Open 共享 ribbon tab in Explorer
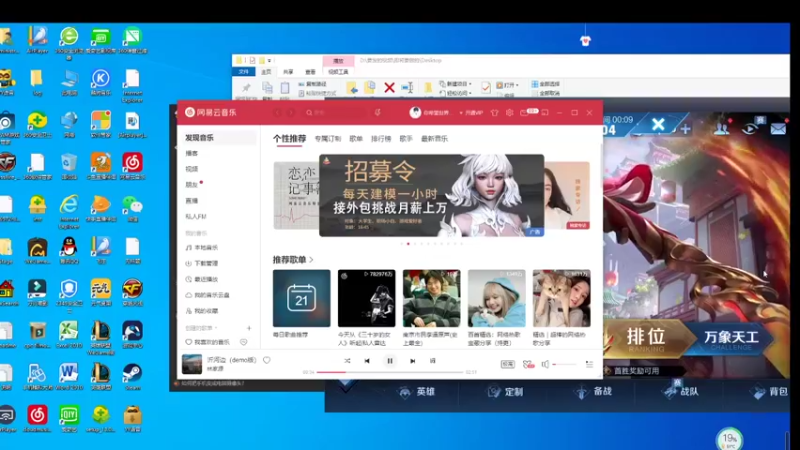This screenshot has width=800, height=450. tap(288, 72)
